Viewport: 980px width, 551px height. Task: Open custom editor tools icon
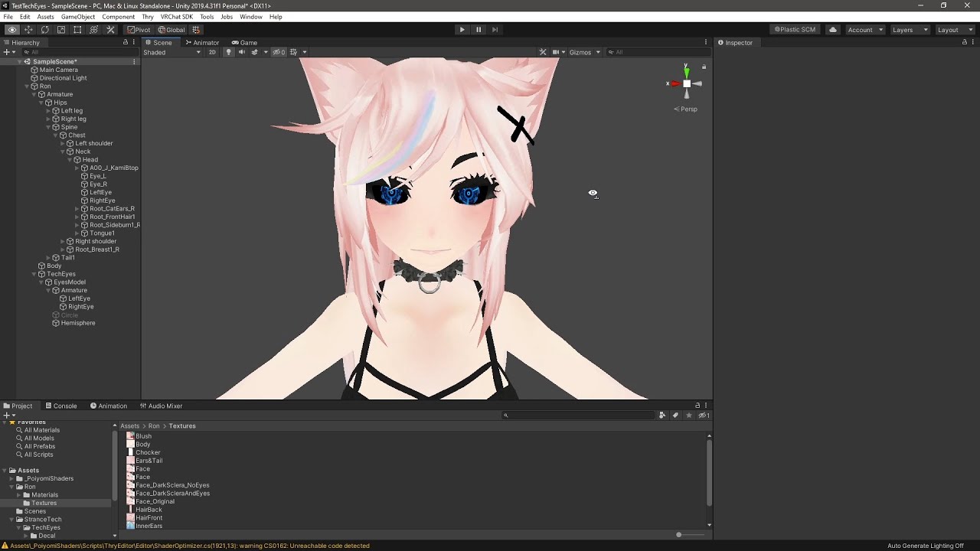click(110, 30)
